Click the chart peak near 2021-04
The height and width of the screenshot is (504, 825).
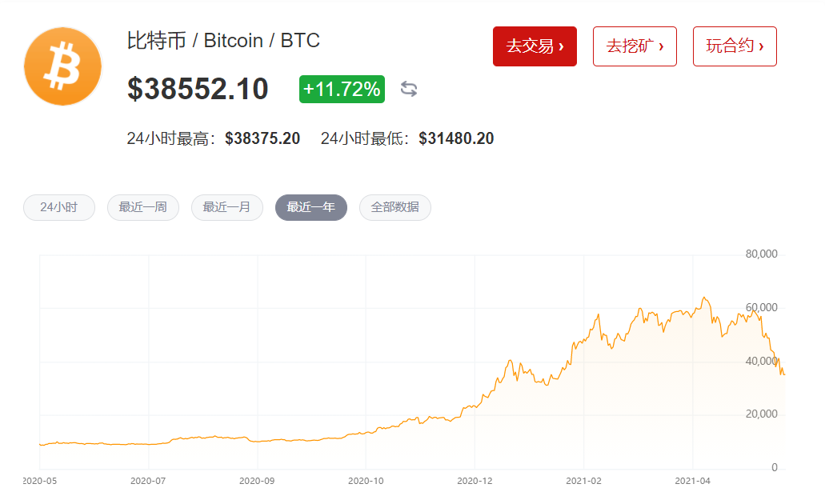(x=706, y=296)
